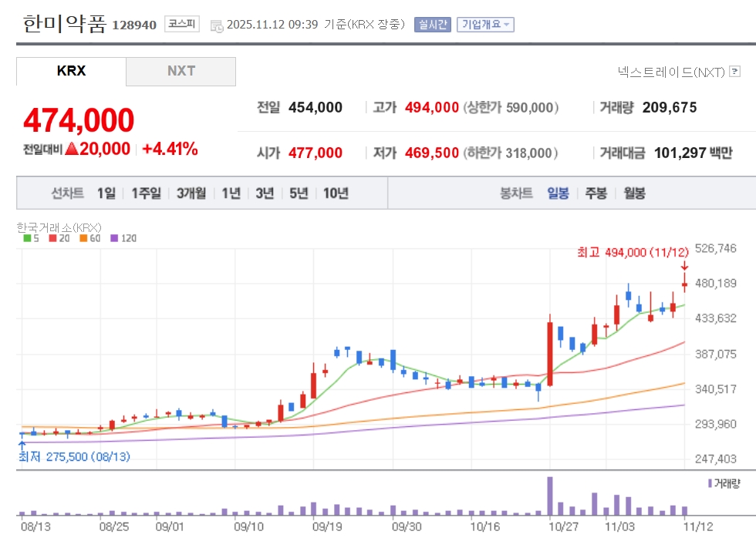Image resolution: width=756 pixels, height=548 pixels.
Task: Click the 코스피 market badge
Action: point(182,24)
